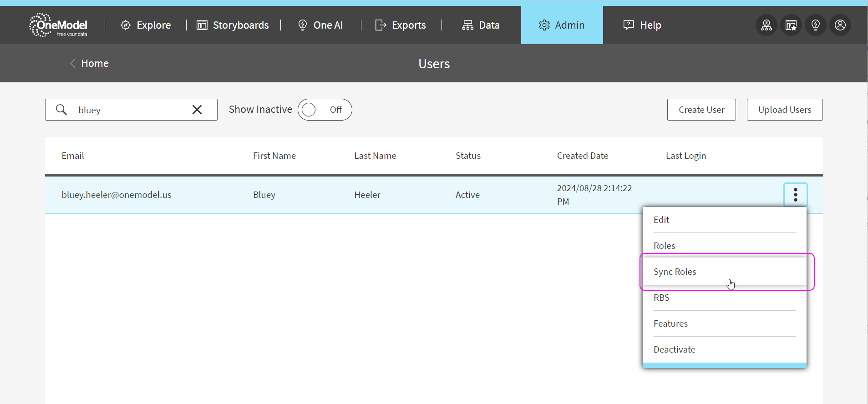
Task: Toggle the Show Inactive switch
Action: click(x=325, y=110)
